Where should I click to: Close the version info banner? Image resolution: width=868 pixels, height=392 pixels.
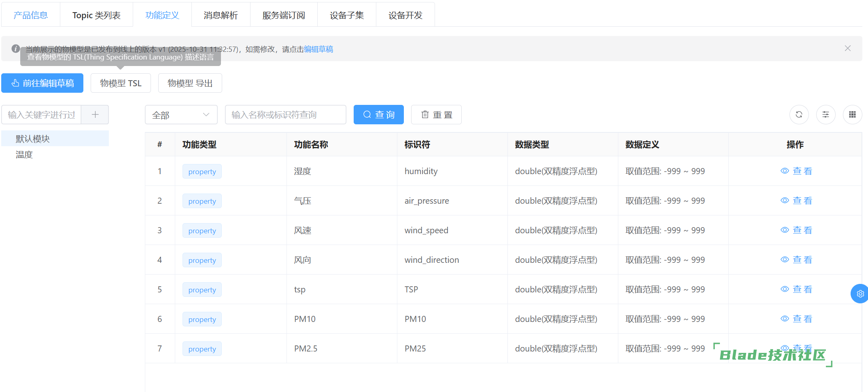847,48
